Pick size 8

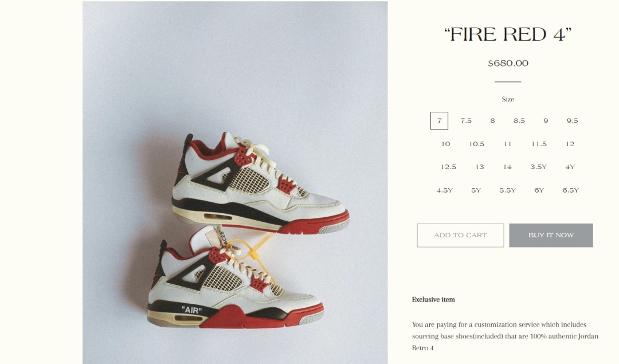pos(492,121)
